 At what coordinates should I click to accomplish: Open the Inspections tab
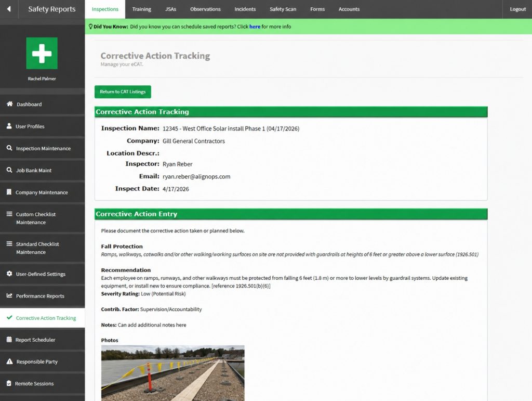105,9
